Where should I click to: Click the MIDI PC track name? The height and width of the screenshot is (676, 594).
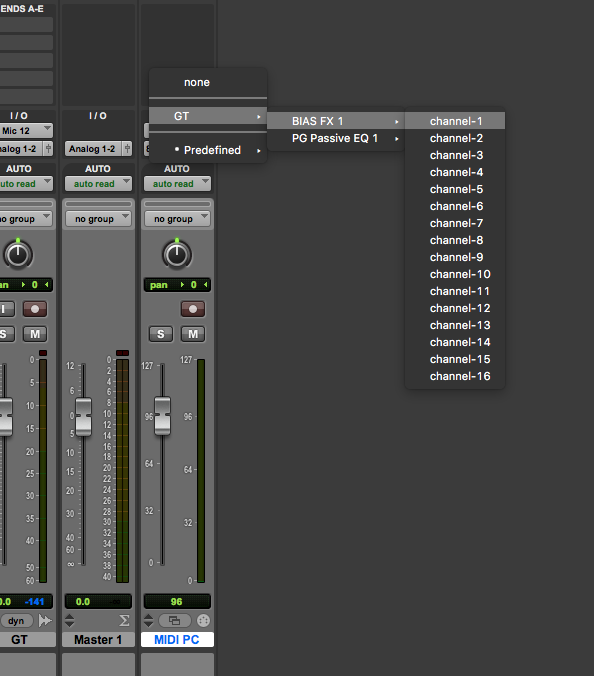177,639
